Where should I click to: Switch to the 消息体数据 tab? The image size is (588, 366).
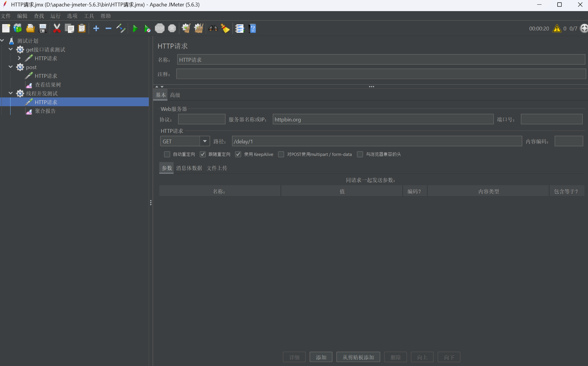[x=189, y=168]
